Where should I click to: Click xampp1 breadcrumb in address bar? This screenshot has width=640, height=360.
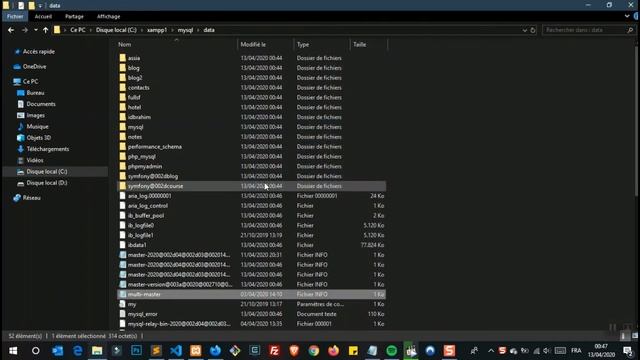[157, 30]
